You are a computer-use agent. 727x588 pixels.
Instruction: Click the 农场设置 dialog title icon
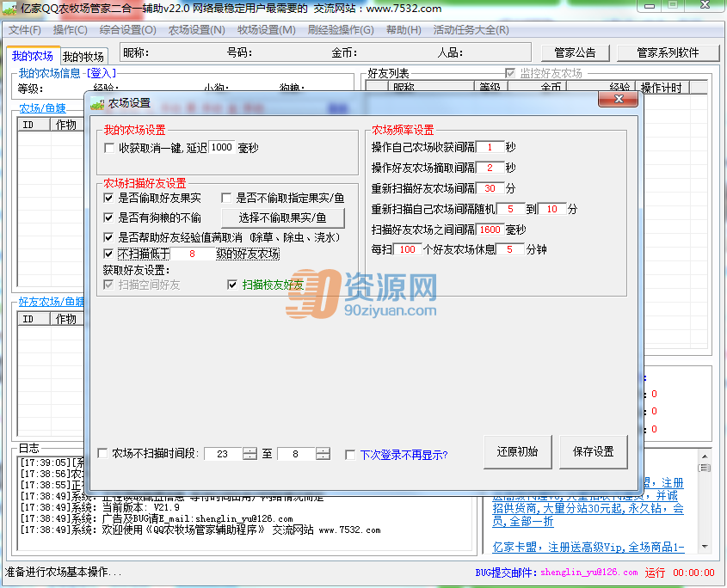pyautogui.click(x=97, y=103)
